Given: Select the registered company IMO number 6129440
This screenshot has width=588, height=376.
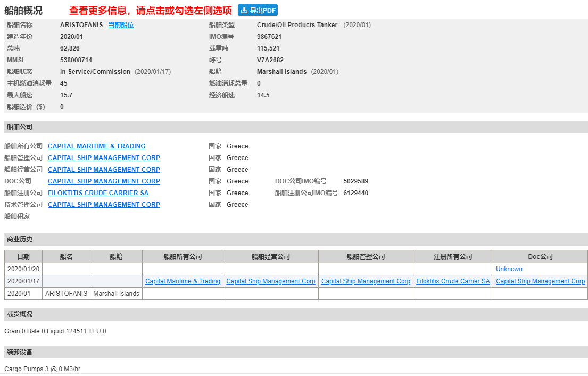Looking at the screenshot, I should coord(356,193).
